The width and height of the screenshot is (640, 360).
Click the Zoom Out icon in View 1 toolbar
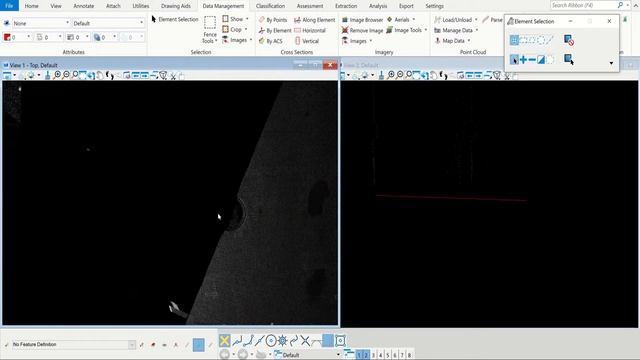point(66,75)
